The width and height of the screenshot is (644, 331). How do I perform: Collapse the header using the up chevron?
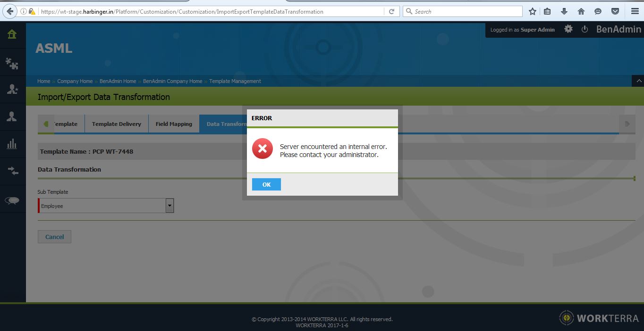pyautogui.click(x=638, y=81)
